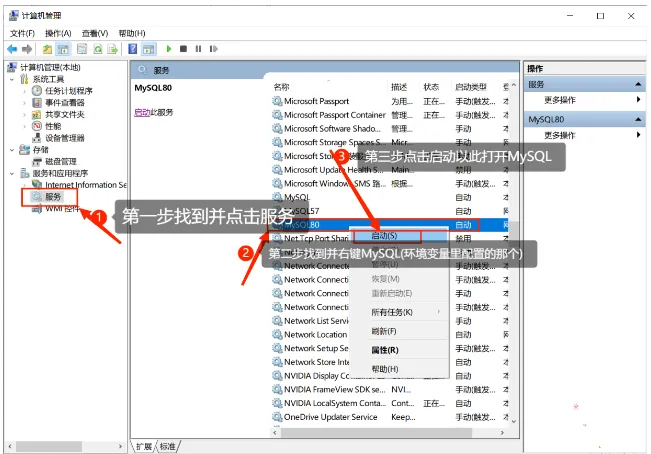Toggle the show/hide action pane icon
Screen dimensions: 651x454
pos(148,49)
